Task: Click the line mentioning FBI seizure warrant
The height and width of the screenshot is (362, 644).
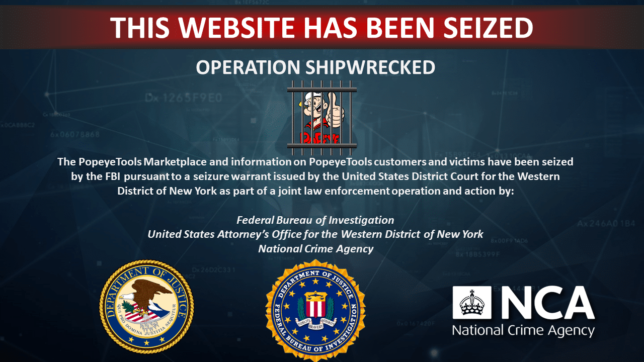Action: click(x=315, y=177)
